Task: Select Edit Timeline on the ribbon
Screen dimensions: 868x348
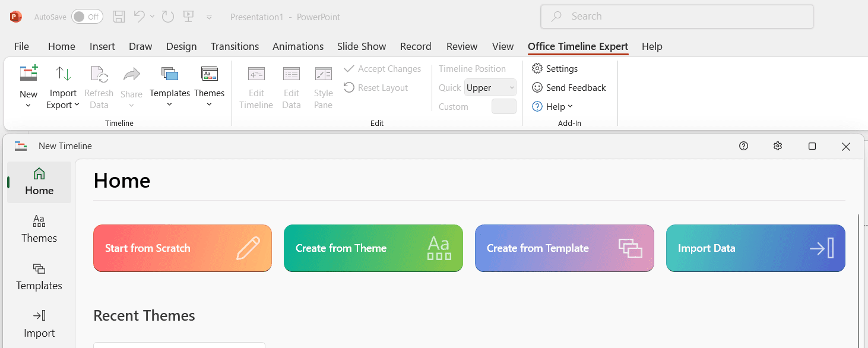Action: click(256, 86)
